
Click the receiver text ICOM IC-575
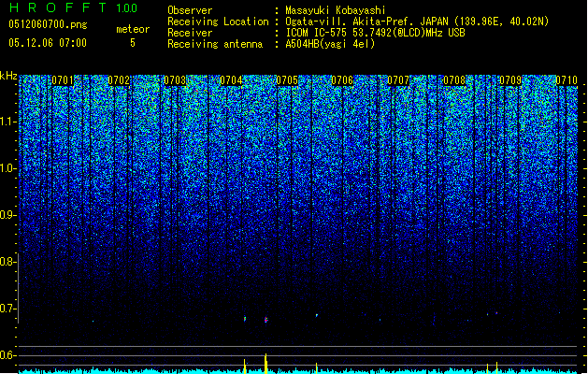tap(317, 33)
